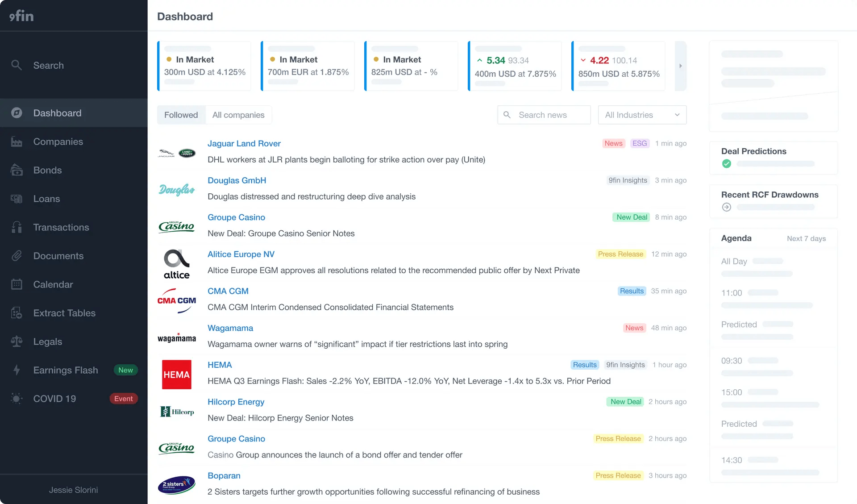Click the Companies factory icon
This screenshot has width=857, height=504.
pyautogui.click(x=17, y=142)
